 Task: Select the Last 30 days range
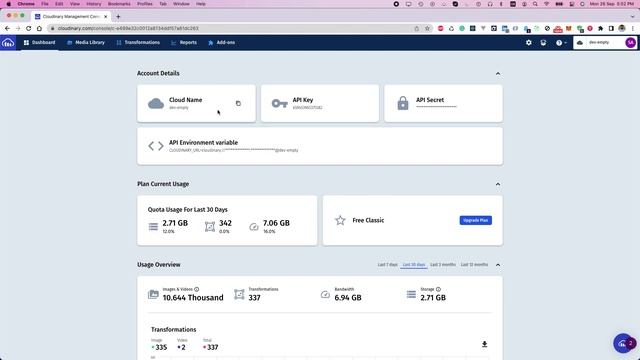click(413, 264)
